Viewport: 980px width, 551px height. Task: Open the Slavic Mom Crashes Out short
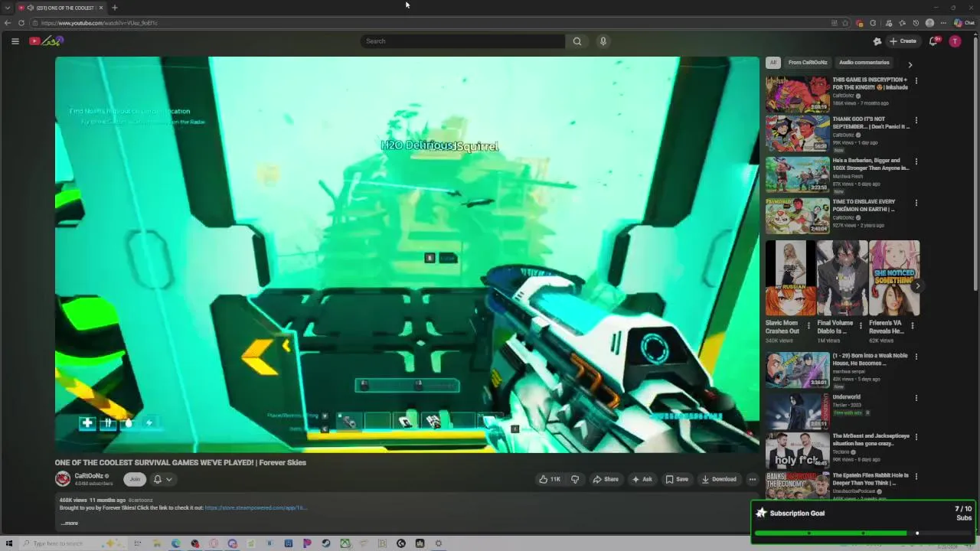click(x=790, y=279)
